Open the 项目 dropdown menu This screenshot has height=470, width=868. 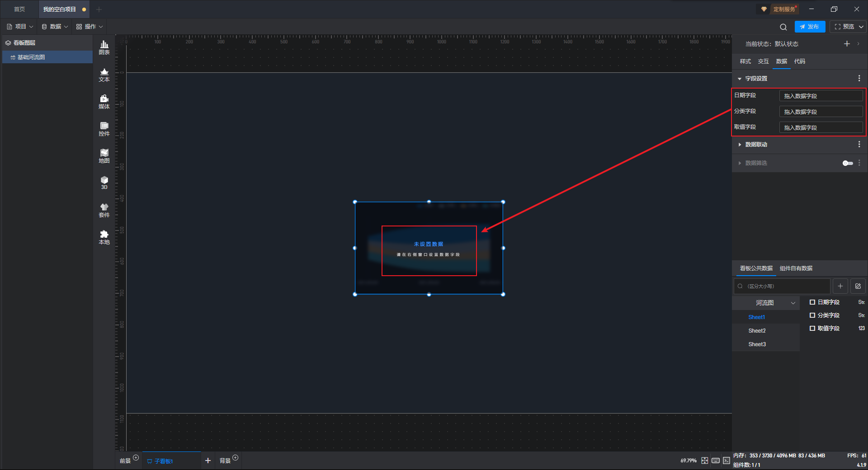pos(20,27)
